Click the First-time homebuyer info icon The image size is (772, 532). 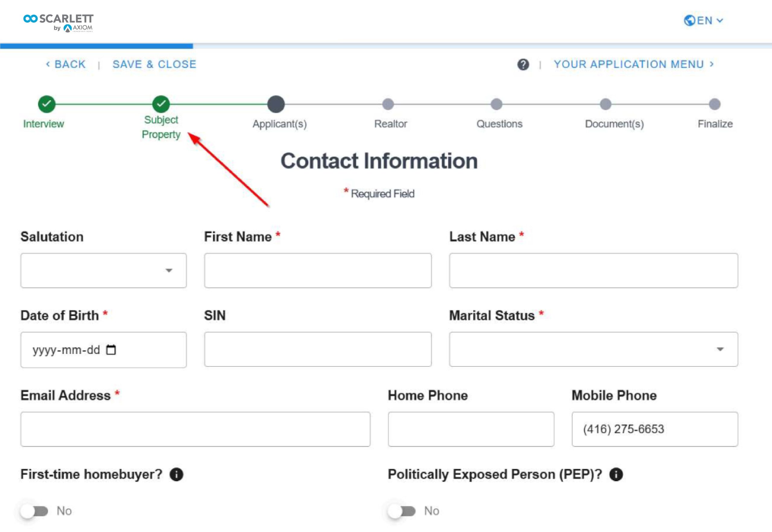pos(176,474)
